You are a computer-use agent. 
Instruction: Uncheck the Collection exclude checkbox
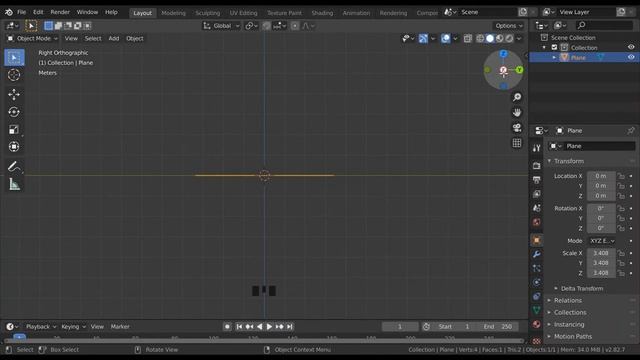click(554, 47)
